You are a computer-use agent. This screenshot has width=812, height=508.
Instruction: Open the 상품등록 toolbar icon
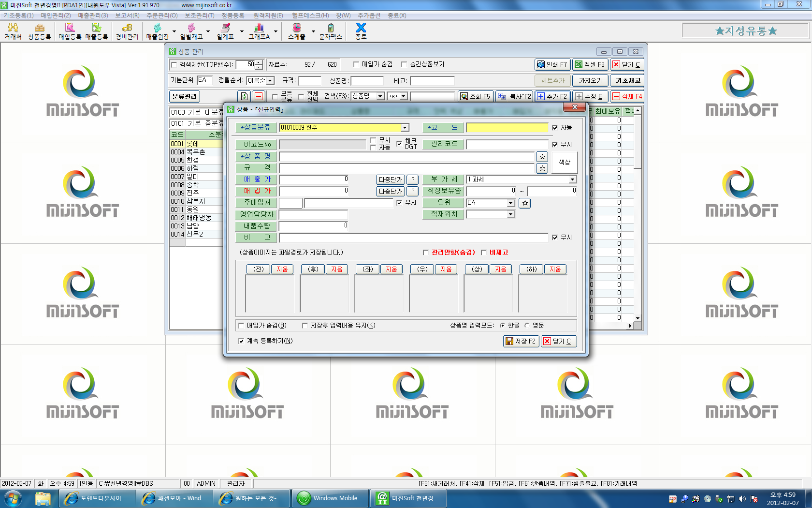(x=39, y=31)
